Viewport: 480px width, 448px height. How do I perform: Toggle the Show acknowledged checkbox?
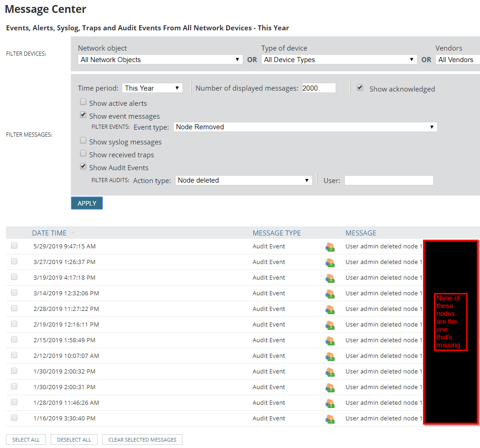click(x=360, y=87)
